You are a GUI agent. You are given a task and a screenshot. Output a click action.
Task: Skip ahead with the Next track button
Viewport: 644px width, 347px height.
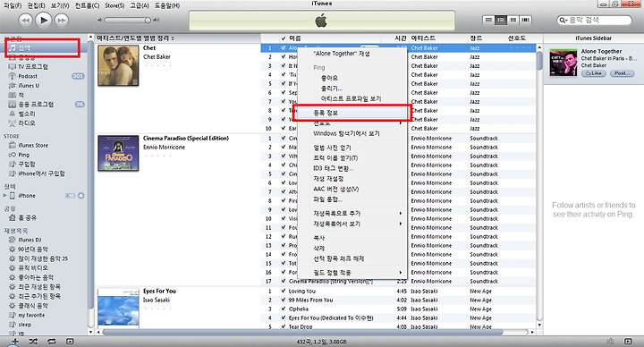coord(61,20)
